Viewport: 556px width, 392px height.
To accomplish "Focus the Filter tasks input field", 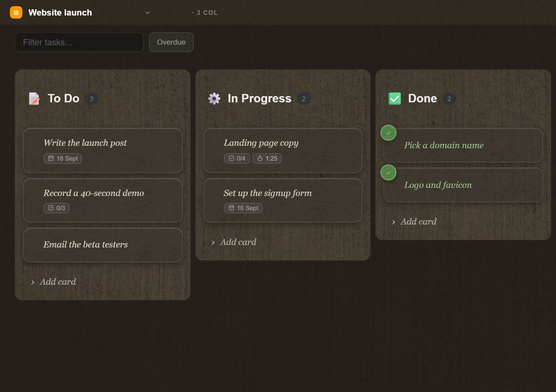I will (x=79, y=42).
